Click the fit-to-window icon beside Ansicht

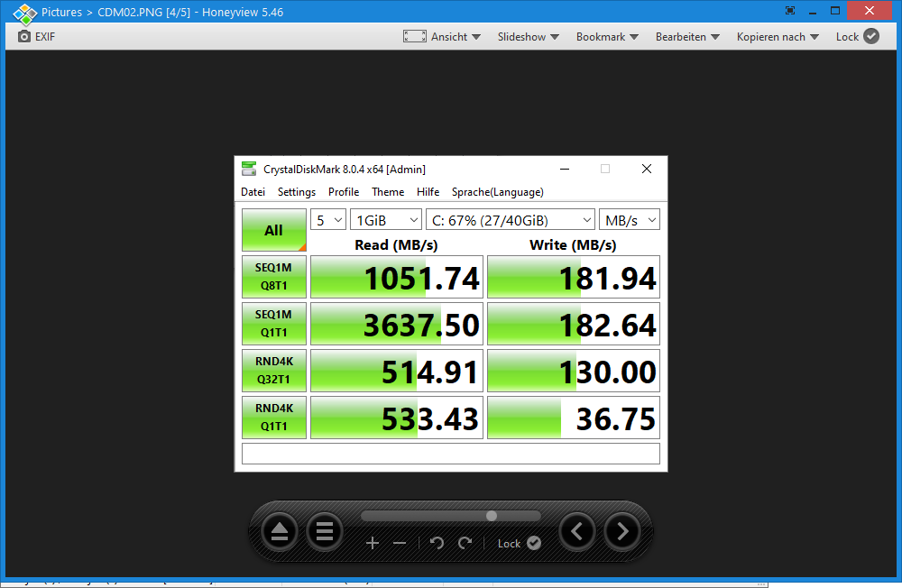click(x=414, y=37)
